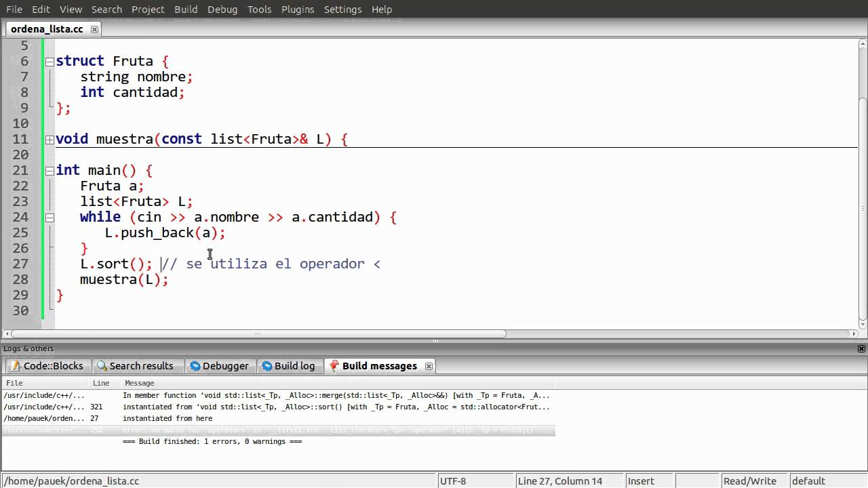Collapse the struct Fruta fold marker

(50, 61)
